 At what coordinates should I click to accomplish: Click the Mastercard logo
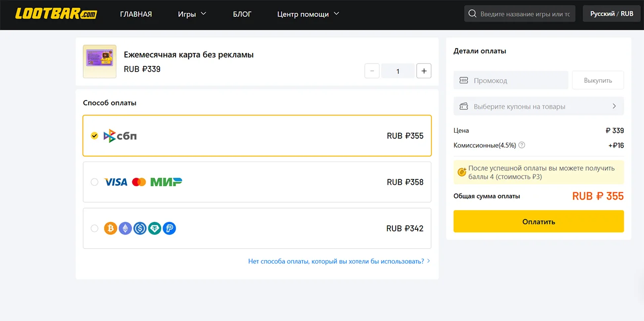[x=139, y=182]
